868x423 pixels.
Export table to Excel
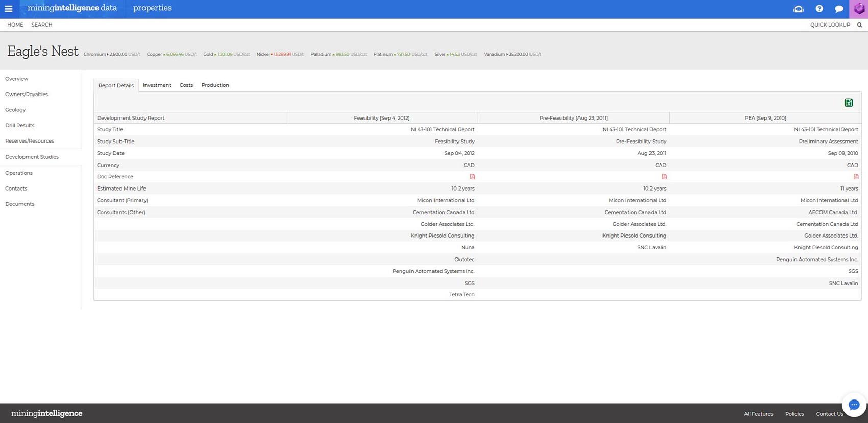(849, 103)
